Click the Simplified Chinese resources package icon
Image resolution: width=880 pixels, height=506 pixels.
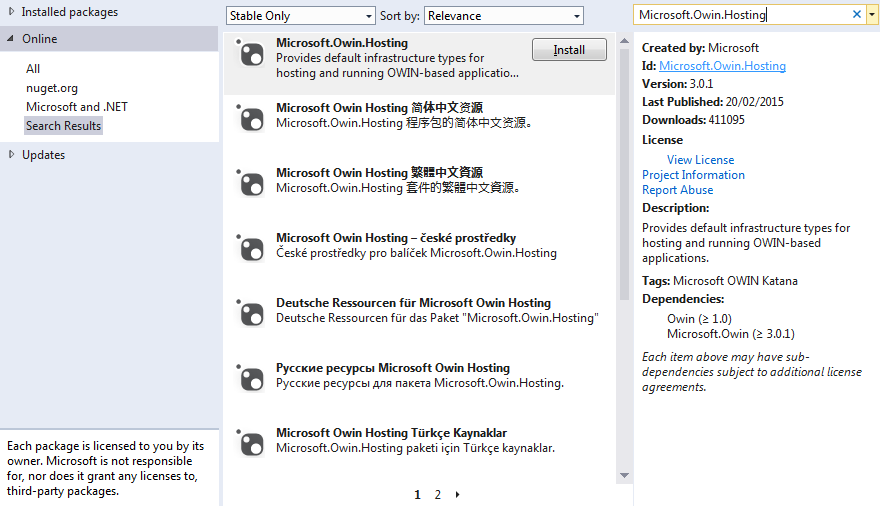coord(250,118)
